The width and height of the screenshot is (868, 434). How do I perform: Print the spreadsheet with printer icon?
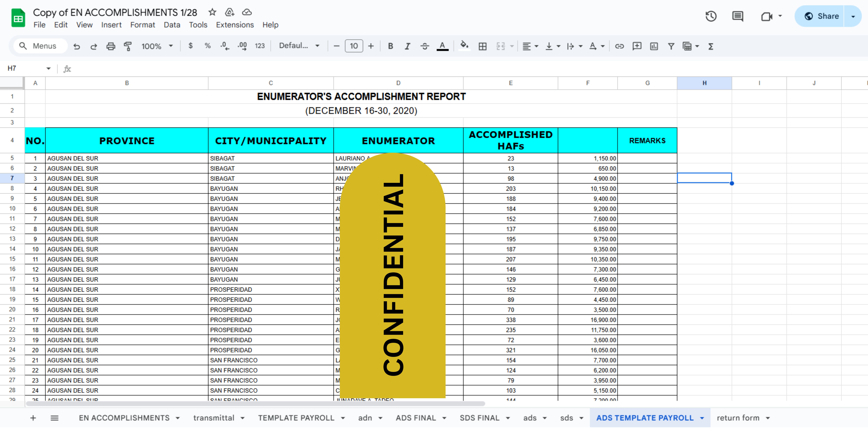coord(111,46)
